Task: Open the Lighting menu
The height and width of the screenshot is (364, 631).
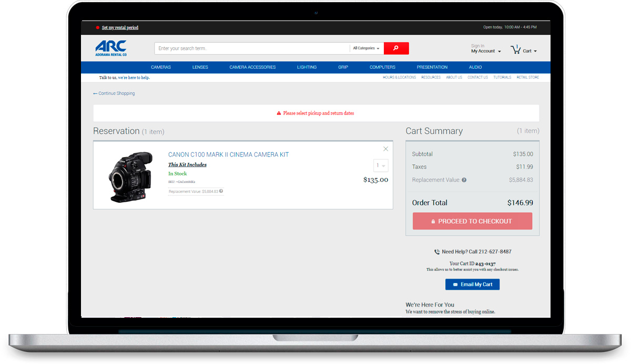Action: point(307,67)
